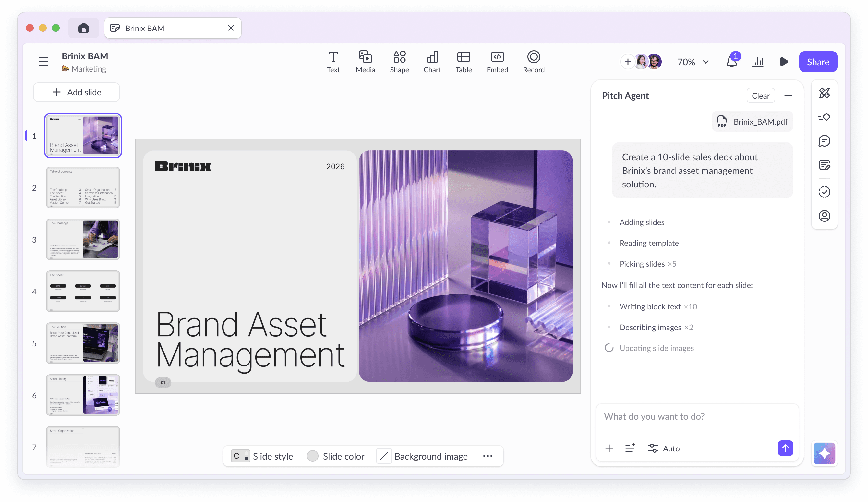Add a collaborator with the plus icon
The image size is (868, 502).
pos(628,62)
